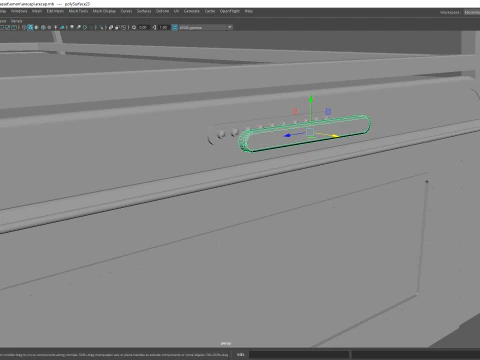Viewport: 480px width, 360px height.
Task: Open the UV menu
Action: tap(176, 11)
